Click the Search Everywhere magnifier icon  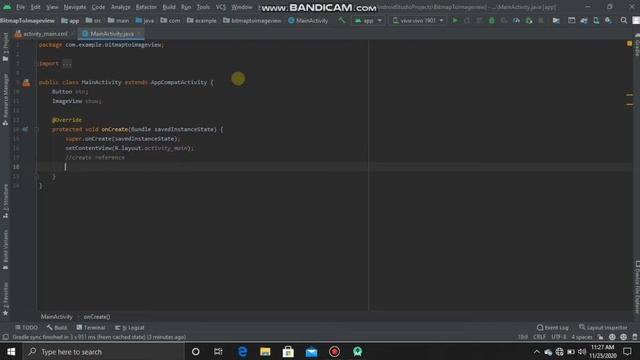coord(624,20)
